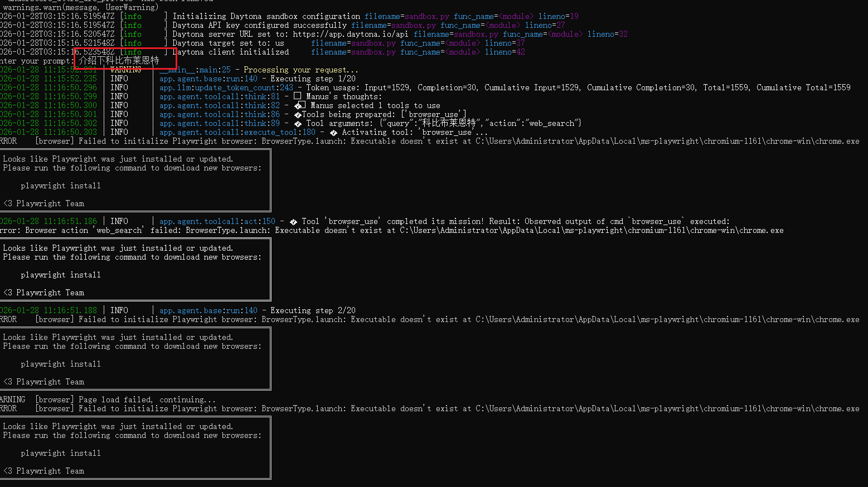Click 'Daytona target set to: us' text
This screenshot has width=868, height=487.
(228, 43)
